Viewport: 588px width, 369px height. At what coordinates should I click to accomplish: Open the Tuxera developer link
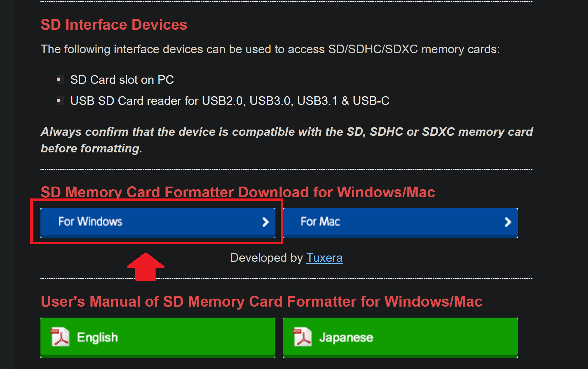coord(324,258)
